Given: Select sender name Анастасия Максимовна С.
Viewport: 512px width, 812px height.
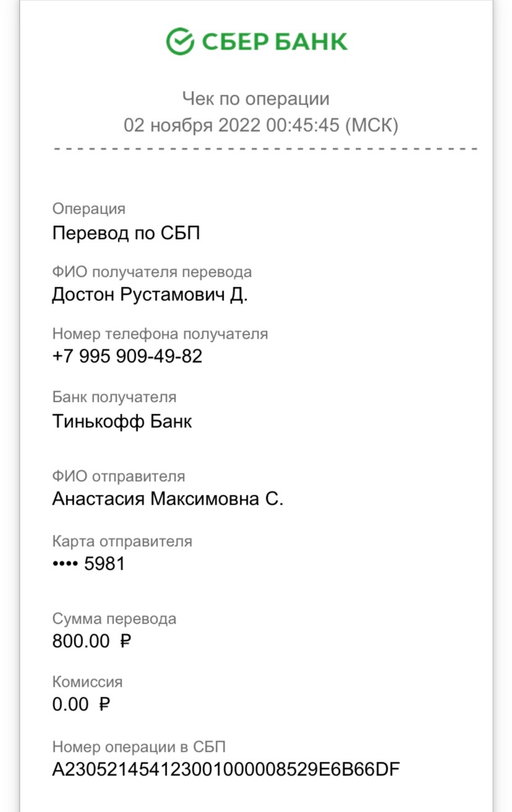Looking at the screenshot, I should click(x=168, y=499).
